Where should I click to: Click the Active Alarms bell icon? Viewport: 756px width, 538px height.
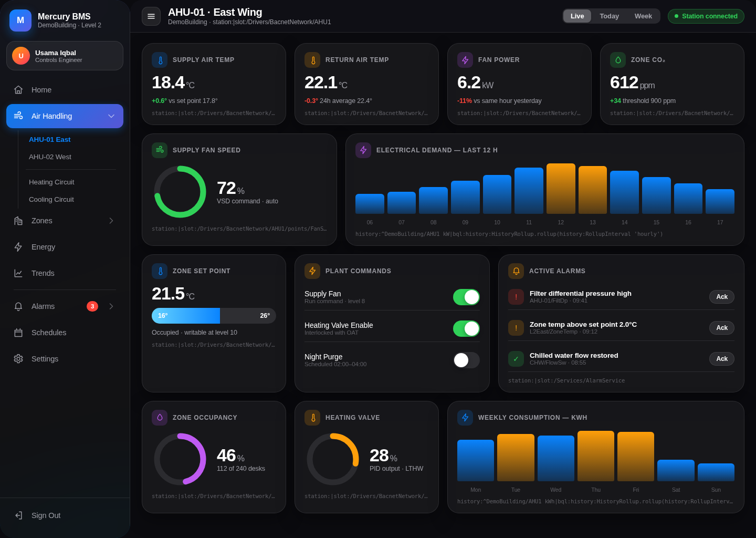[516, 271]
